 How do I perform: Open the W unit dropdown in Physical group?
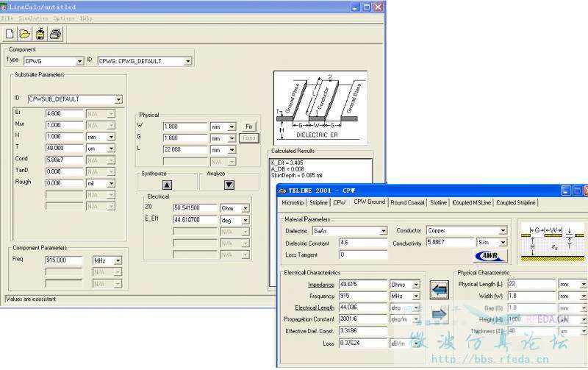click(232, 127)
